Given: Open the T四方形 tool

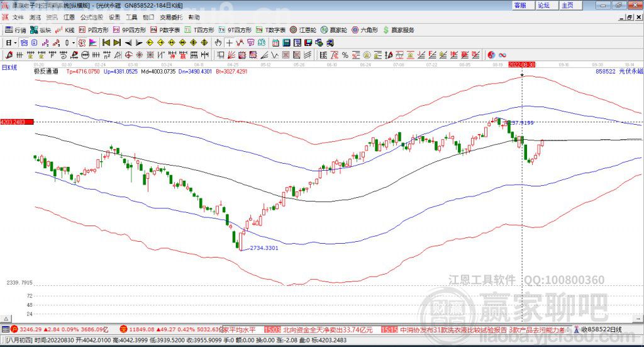Looking at the screenshot, I should click(x=199, y=30).
